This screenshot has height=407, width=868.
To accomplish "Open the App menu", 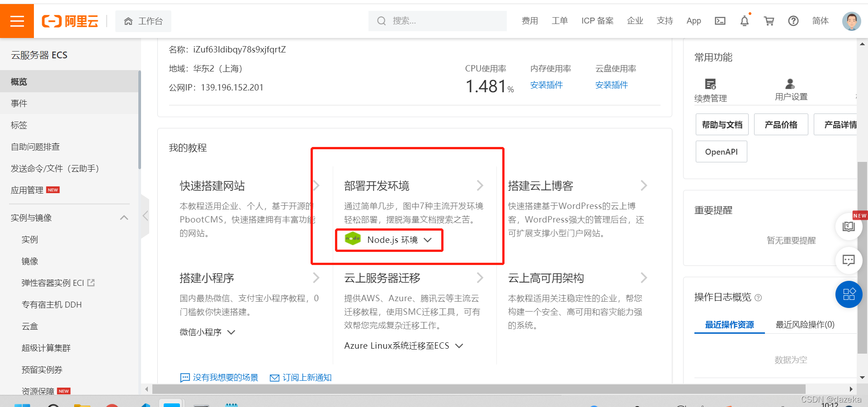I will coord(693,21).
